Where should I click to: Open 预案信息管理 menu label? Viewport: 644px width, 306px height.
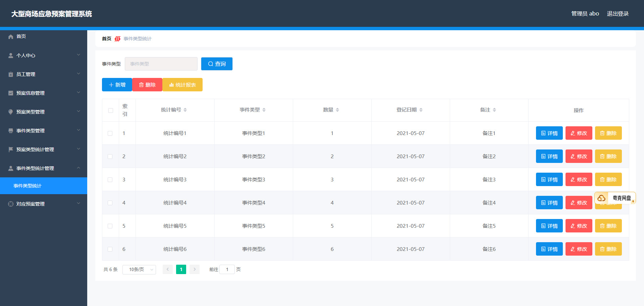tap(31, 93)
